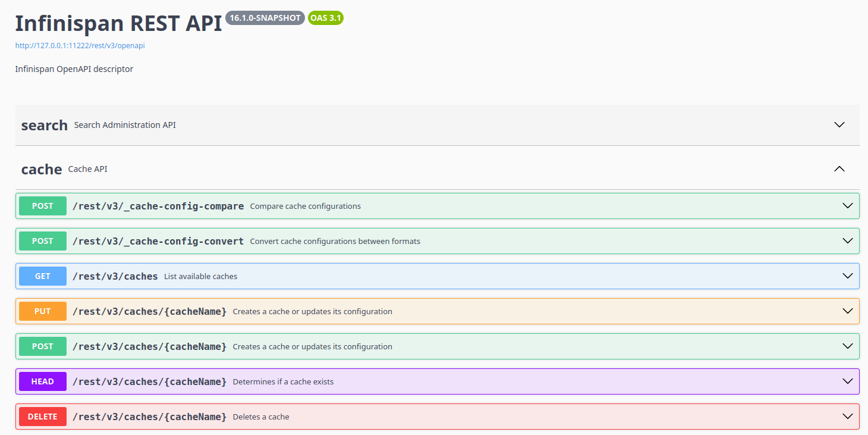Open the PUT create cache operation
868x435 pixels.
[x=847, y=311]
